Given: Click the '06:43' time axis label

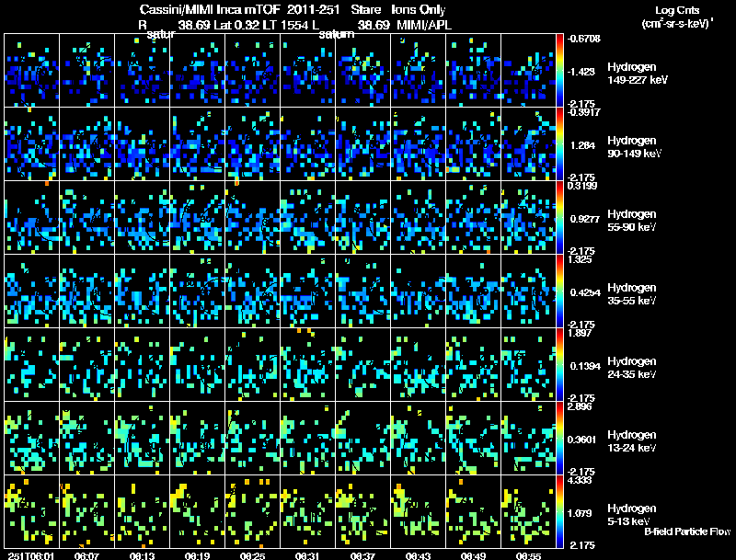Looking at the screenshot, I should click(419, 555).
